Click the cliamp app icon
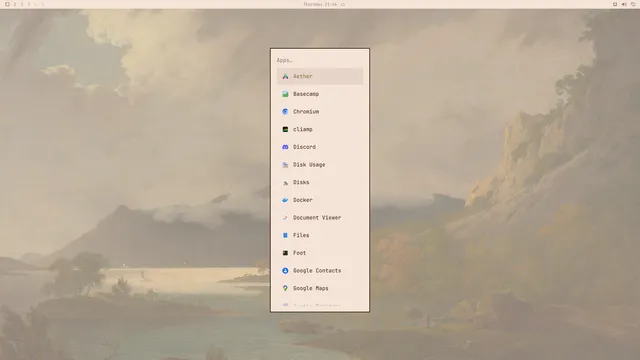Screen dimensions: 640x360 [285, 129]
